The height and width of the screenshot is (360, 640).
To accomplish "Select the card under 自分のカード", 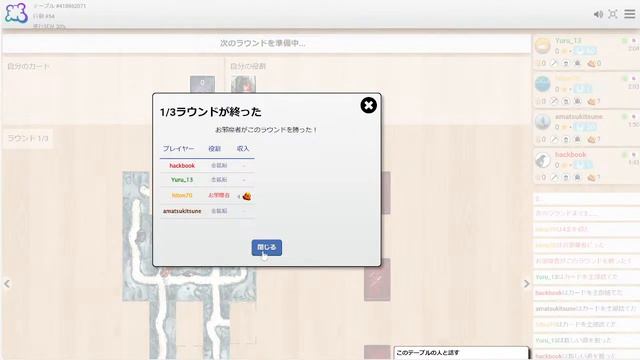I will point(202,84).
